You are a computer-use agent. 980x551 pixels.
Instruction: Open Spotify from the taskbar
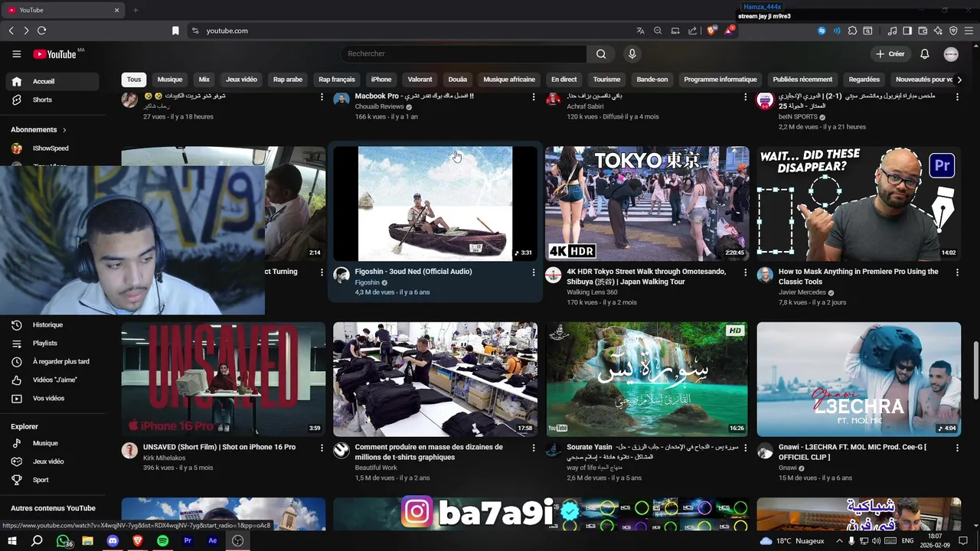[x=162, y=541]
